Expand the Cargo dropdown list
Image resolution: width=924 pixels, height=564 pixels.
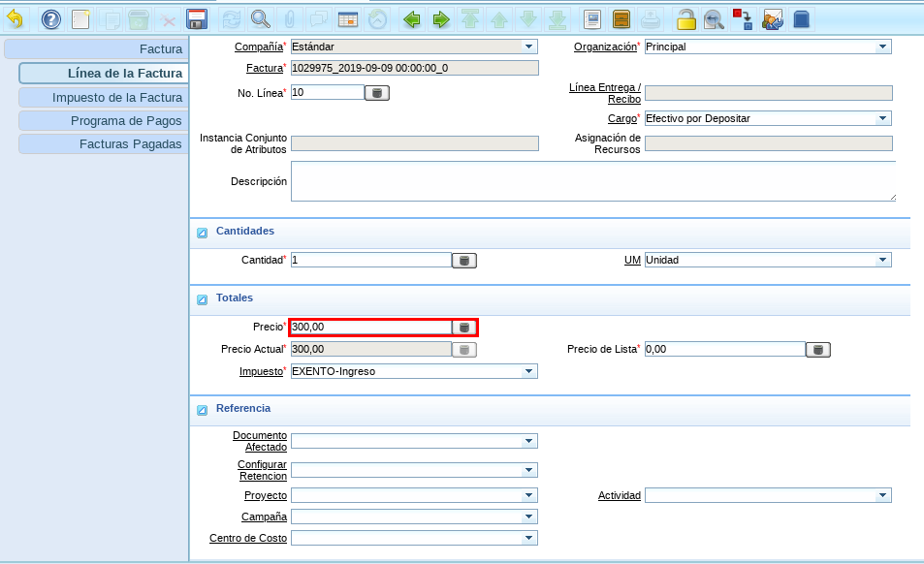pos(882,118)
